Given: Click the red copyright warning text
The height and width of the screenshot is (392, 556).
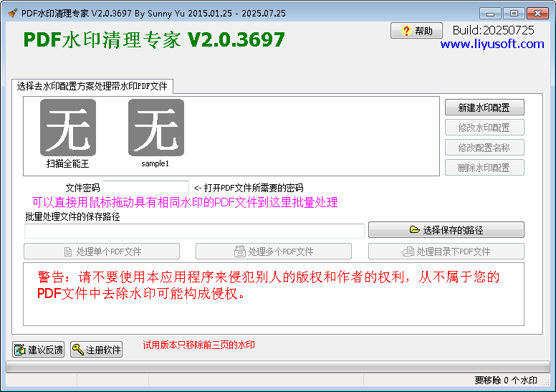Looking at the screenshot, I should (269, 285).
